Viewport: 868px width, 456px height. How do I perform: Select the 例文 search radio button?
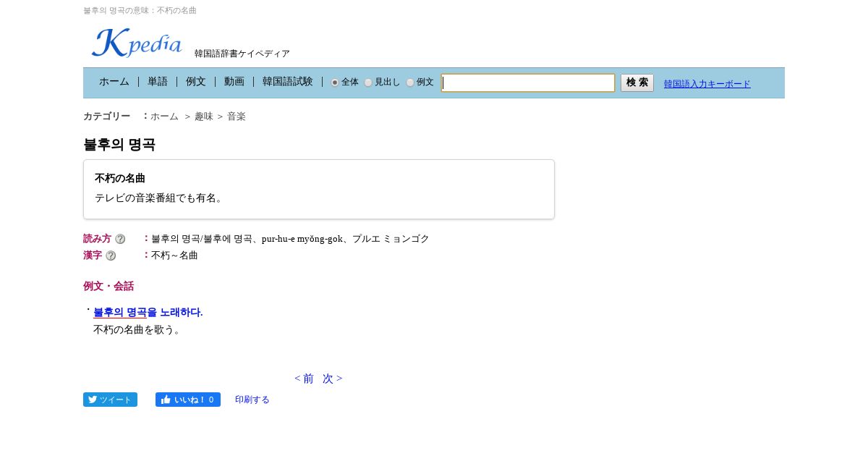(410, 83)
